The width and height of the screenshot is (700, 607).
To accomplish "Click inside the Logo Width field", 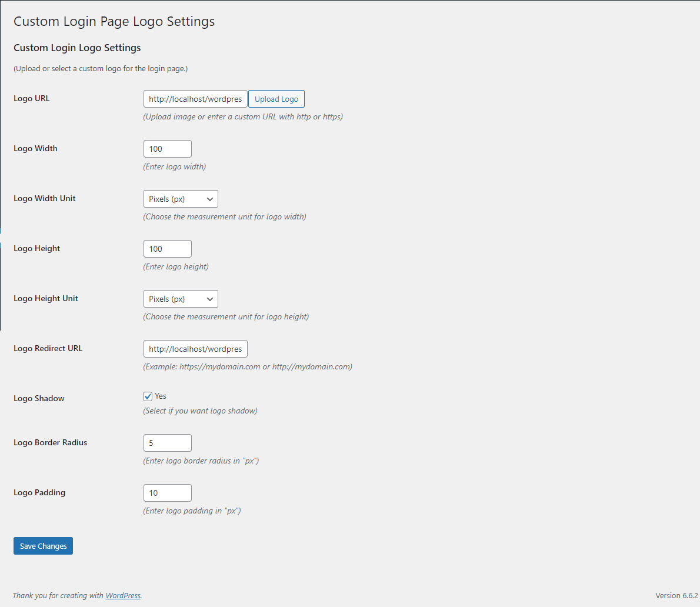I will click(167, 149).
